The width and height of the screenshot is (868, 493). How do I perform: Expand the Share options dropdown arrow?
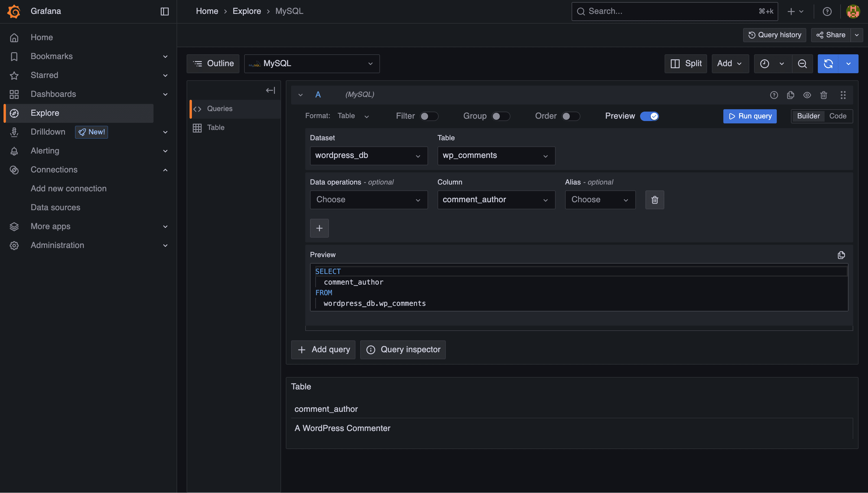(x=857, y=35)
